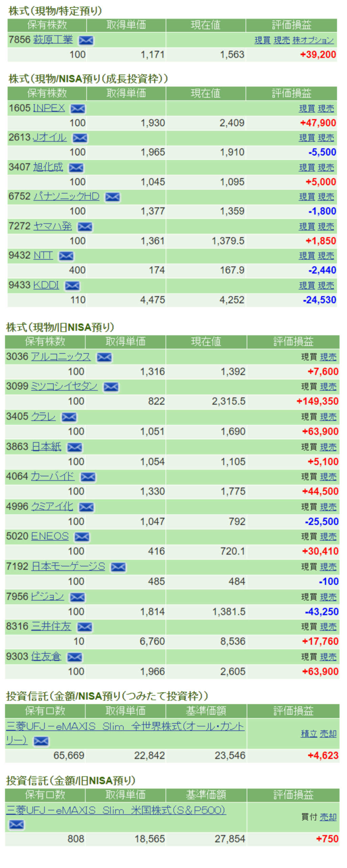Viewport: 347px width, 868px height.
Task: Click 売却 for eMAXIS Slim 米国株式 fund
Action: click(x=328, y=817)
